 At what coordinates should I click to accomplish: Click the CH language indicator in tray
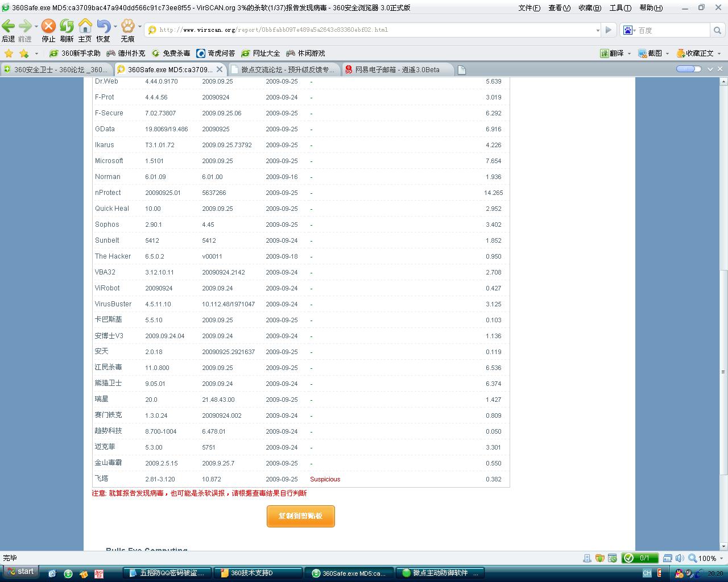coord(647,573)
